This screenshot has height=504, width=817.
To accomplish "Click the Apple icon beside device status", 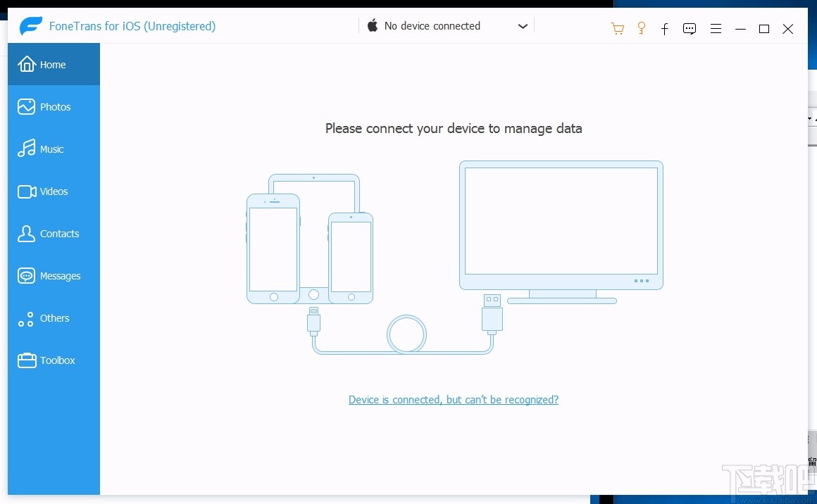I will [x=372, y=25].
